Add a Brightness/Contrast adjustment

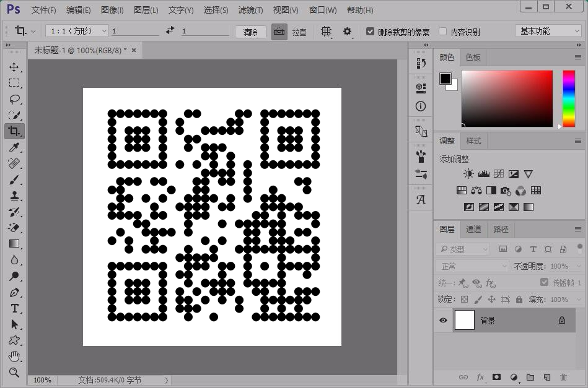(468, 174)
